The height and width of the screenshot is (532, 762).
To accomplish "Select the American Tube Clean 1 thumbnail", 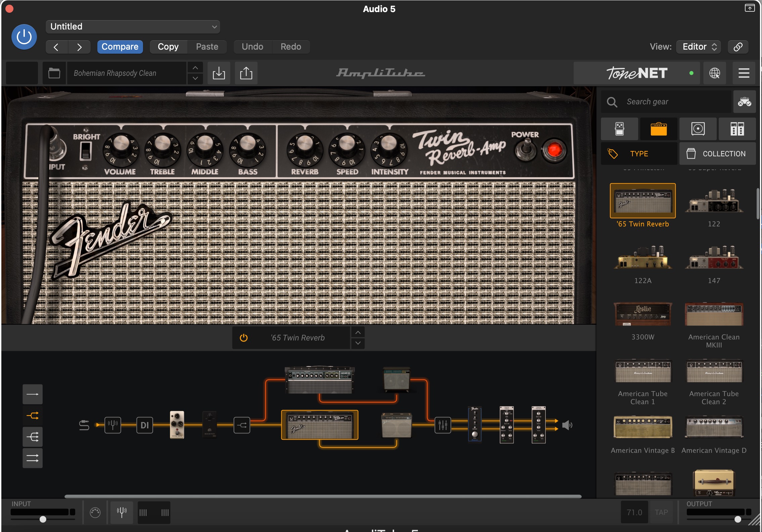I will click(x=642, y=371).
